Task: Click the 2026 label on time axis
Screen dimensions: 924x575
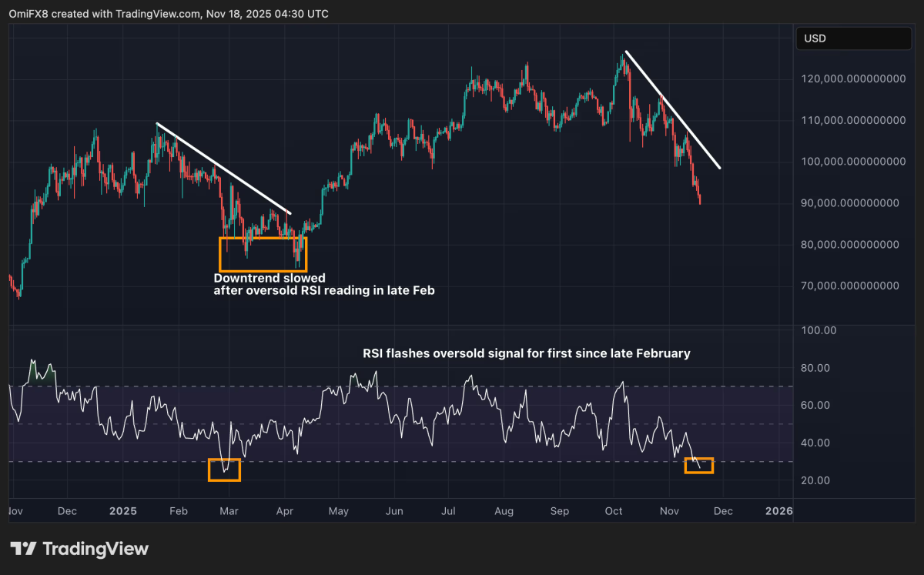Action: coord(778,510)
